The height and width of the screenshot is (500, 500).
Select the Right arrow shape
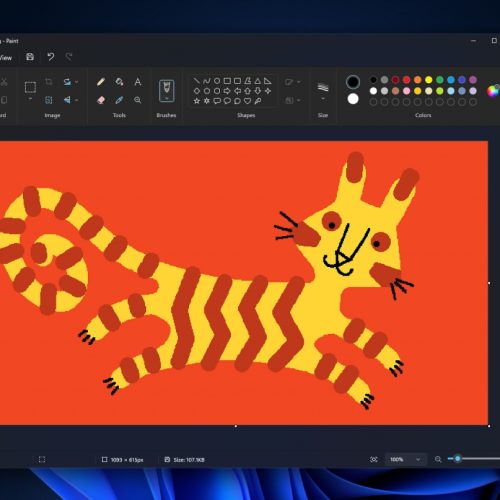click(x=227, y=91)
